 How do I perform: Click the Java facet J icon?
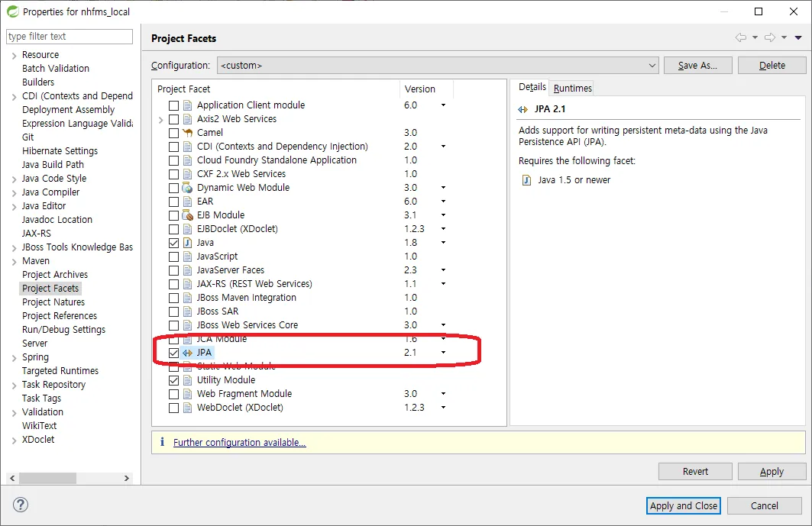coord(187,242)
